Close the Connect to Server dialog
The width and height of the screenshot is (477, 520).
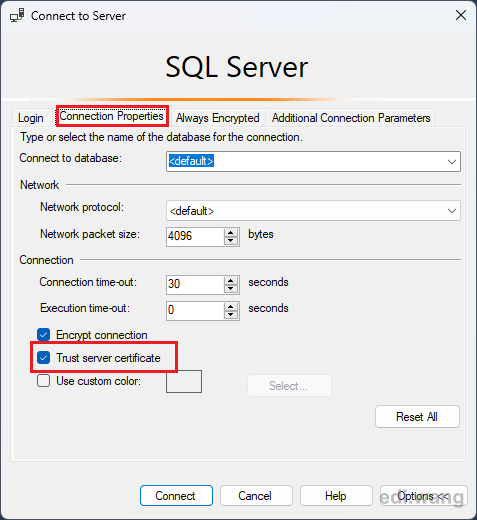tap(461, 15)
